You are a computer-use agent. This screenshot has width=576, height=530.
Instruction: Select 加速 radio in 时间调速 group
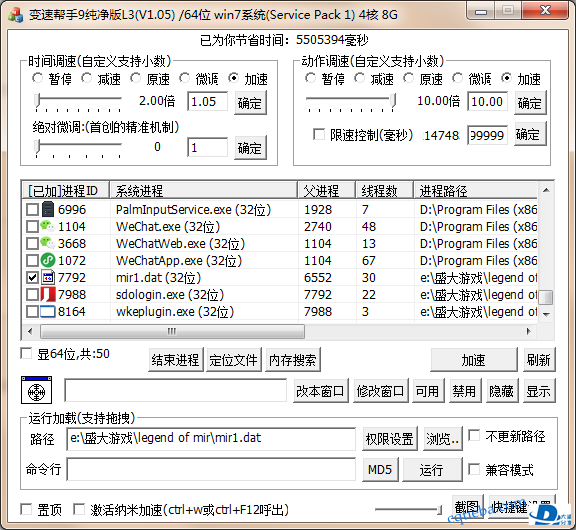pyautogui.click(x=233, y=78)
